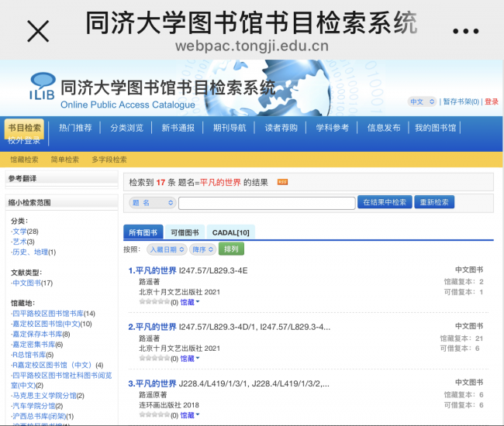
Task: Click star rating of first book result
Action: [154, 302]
